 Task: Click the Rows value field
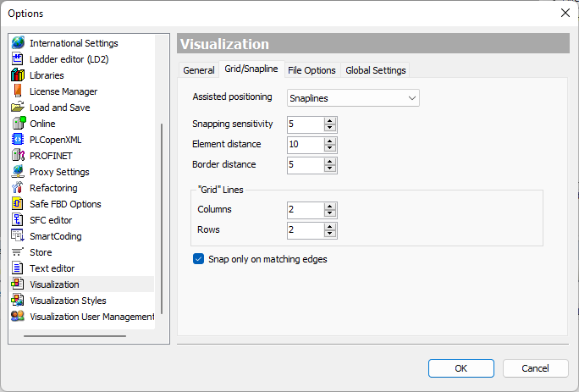(x=306, y=230)
